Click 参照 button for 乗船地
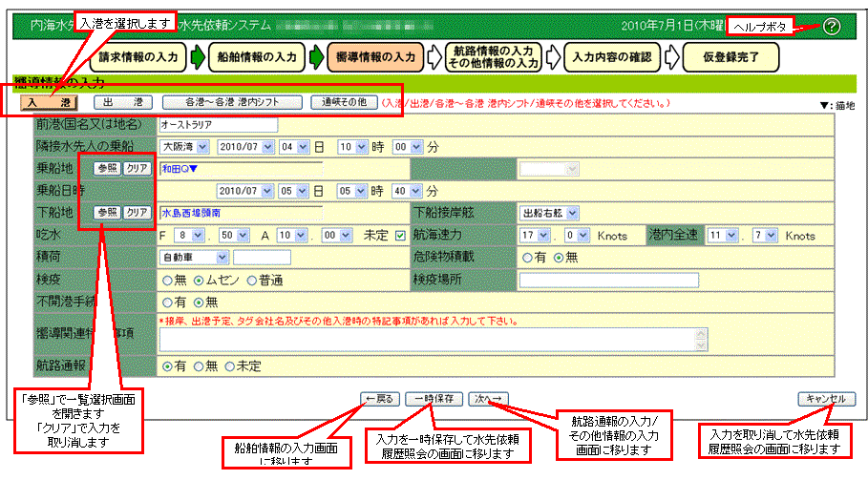868x480 pixels. (106, 169)
